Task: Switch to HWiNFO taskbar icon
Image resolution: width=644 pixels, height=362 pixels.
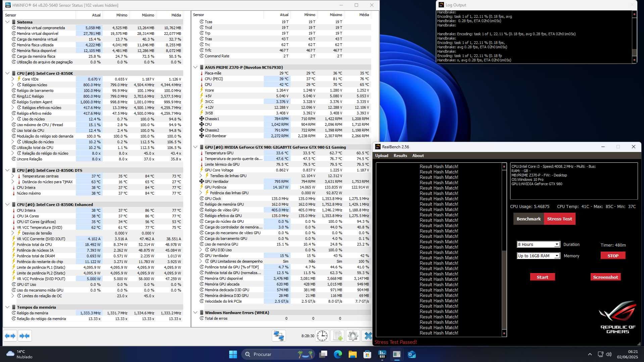Action: 382,354
